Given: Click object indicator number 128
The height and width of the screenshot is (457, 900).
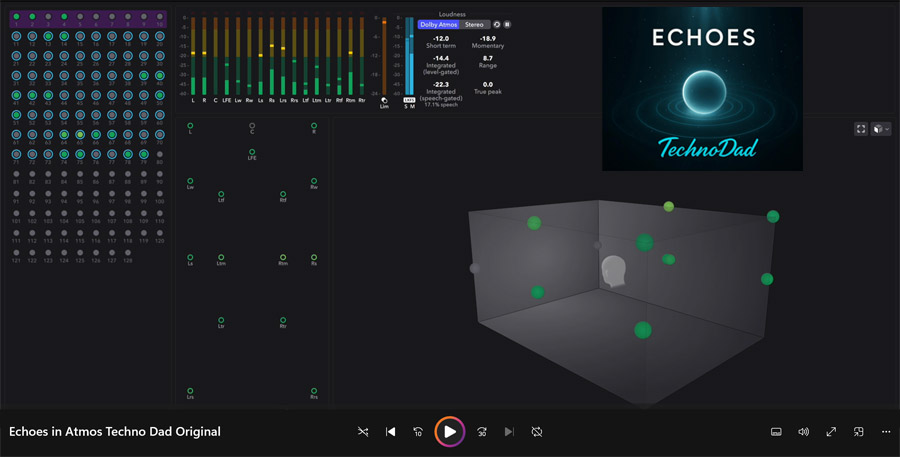Looking at the screenshot, I should pos(127,253).
